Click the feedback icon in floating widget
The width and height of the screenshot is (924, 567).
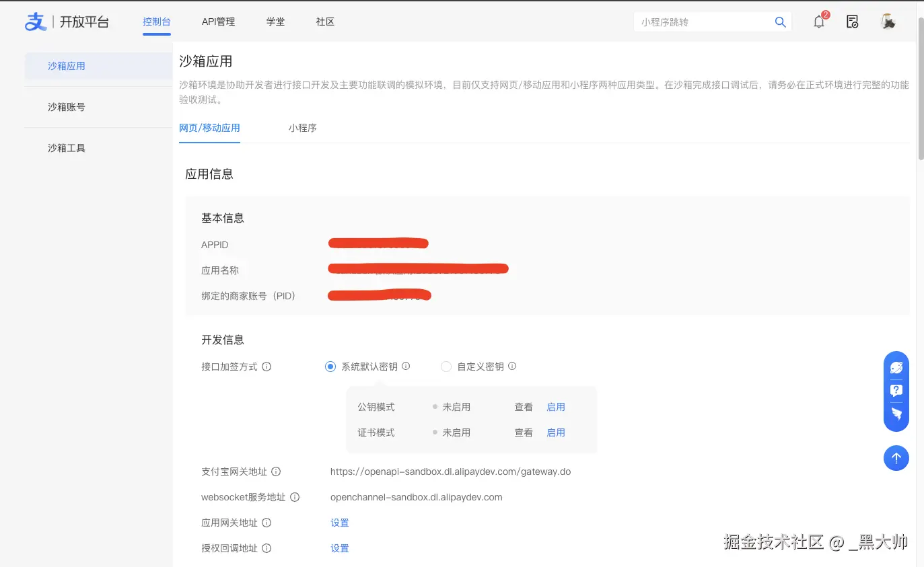tap(896, 414)
